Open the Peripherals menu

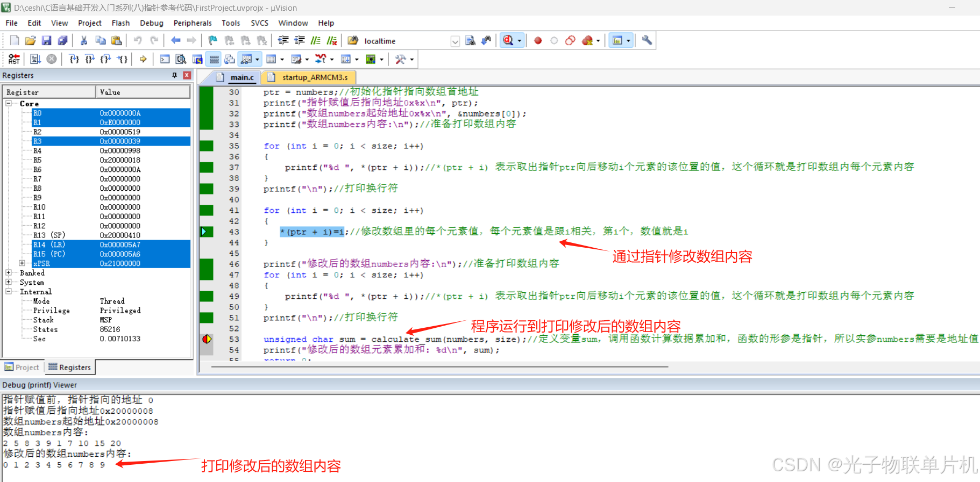pyautogui.click(x=193, y=23)
